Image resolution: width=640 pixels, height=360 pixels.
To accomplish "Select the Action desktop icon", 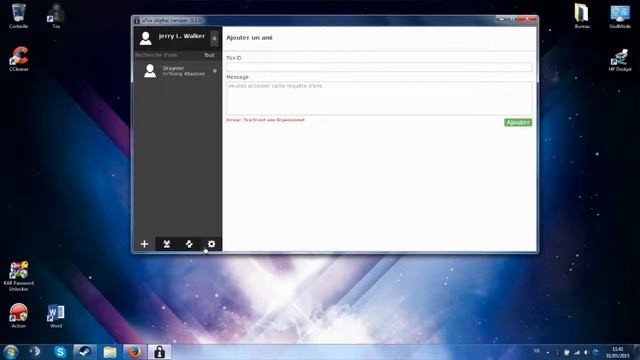I will [18, 316].
